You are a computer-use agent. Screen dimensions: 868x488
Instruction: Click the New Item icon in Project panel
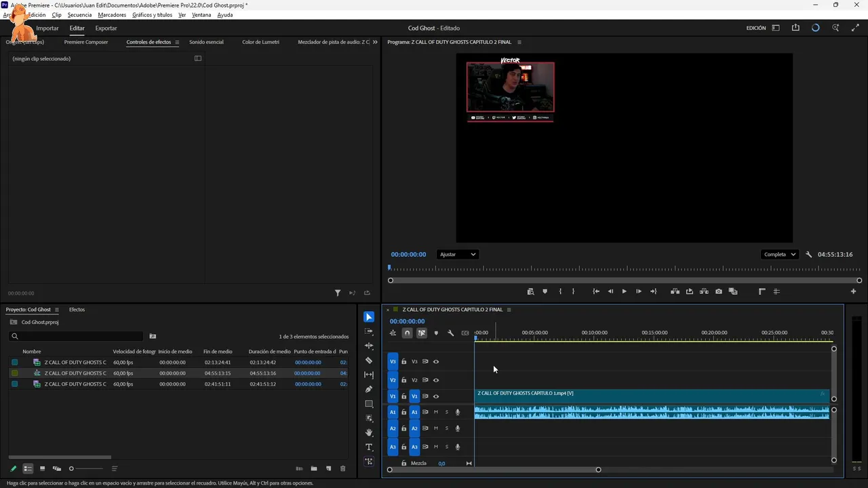point(329,468)
